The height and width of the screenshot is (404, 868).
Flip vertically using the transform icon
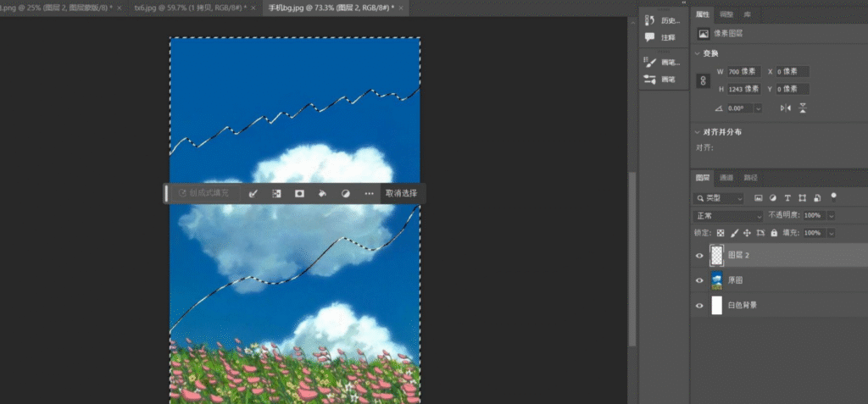pos(803,108)
